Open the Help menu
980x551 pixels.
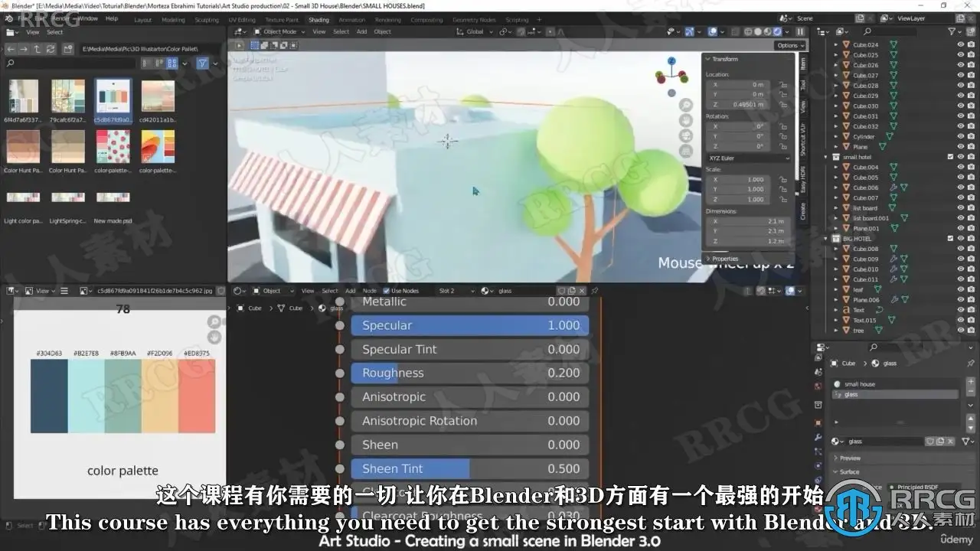[112, 18]
